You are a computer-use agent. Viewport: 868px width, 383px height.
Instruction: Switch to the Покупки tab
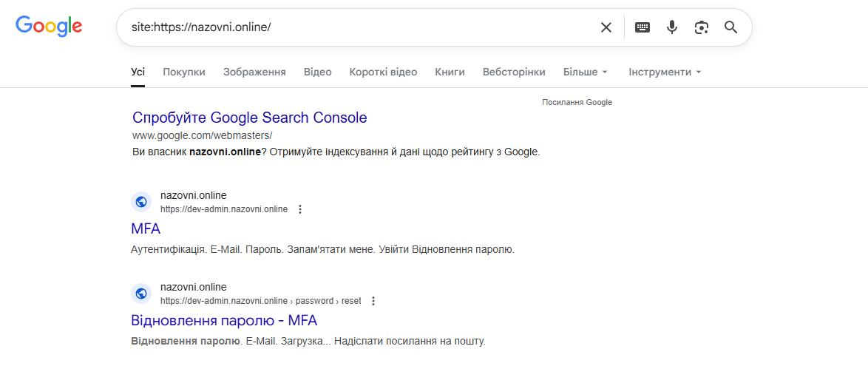[x=184, y=72]
